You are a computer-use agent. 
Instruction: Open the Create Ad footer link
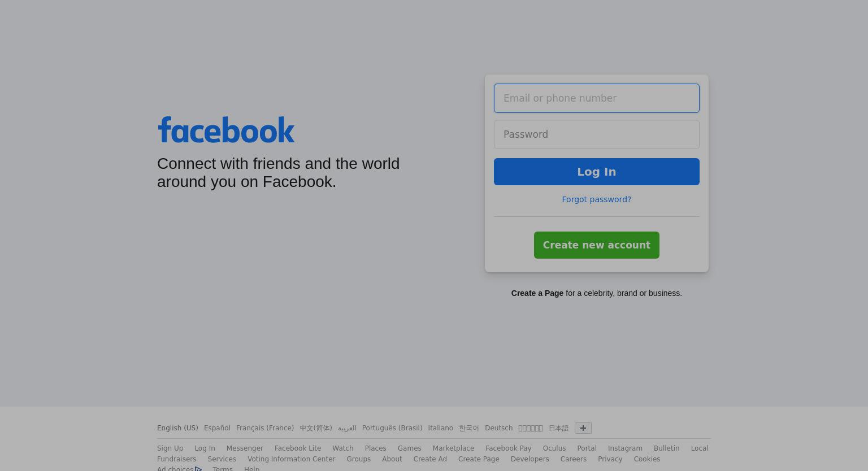pos(430,459)
